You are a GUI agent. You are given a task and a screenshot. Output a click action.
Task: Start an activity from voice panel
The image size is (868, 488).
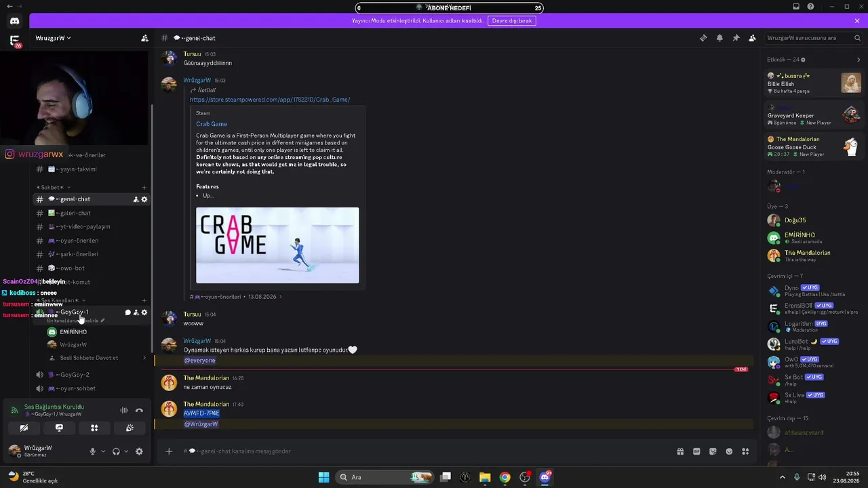coord(94,428)
